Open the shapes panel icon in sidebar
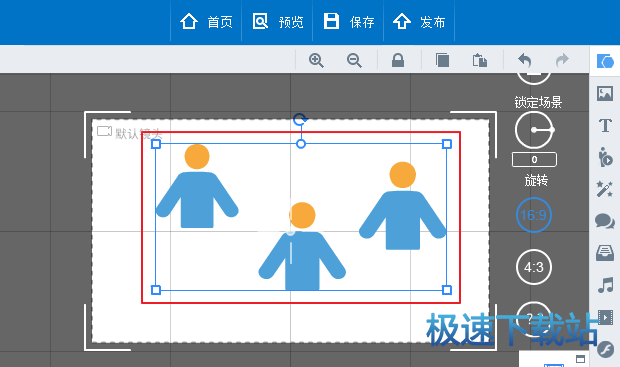 pos(605,61)
